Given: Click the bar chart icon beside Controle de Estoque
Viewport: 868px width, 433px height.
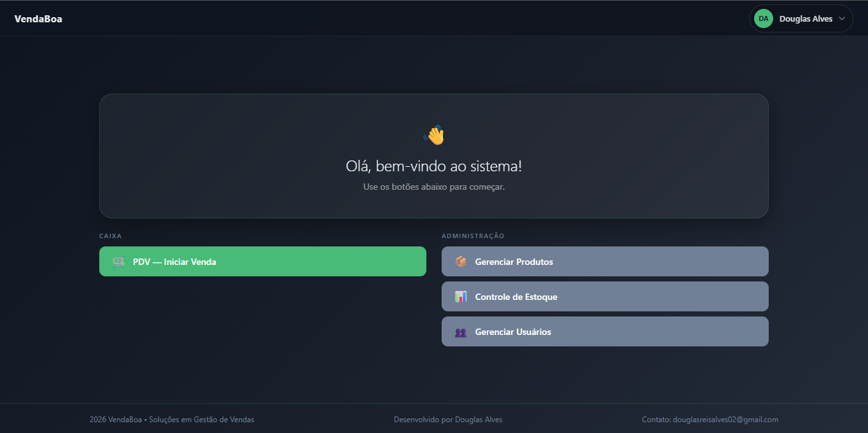Looking at the screenshot, I should click(461, 297).
